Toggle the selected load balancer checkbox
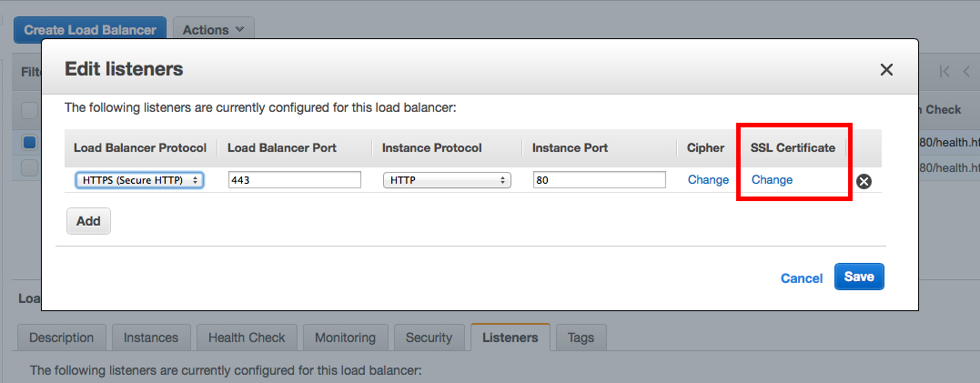Screen dimensions: 980x383 tap(29, 142)
